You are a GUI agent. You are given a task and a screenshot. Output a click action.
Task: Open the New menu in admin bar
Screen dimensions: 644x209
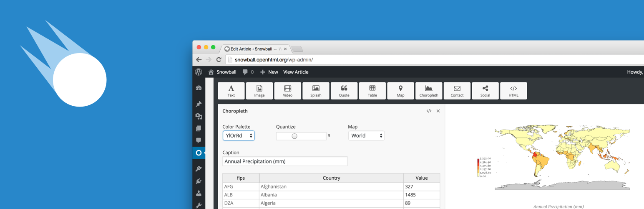pyautogui.click(x=269, y=72)
